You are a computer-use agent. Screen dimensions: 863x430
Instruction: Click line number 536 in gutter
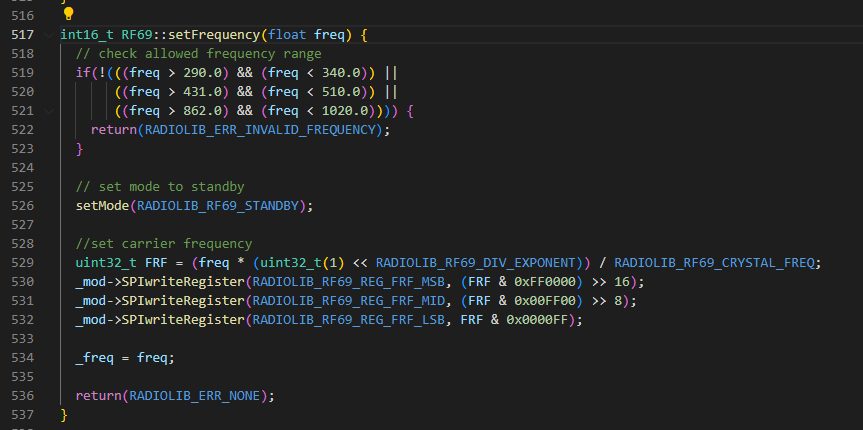tap(22, 395)
